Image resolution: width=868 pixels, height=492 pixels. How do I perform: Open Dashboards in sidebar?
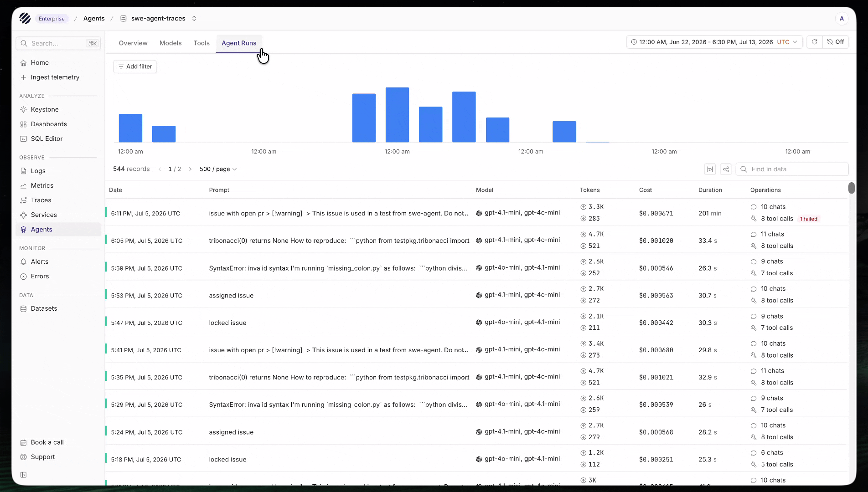58,124
